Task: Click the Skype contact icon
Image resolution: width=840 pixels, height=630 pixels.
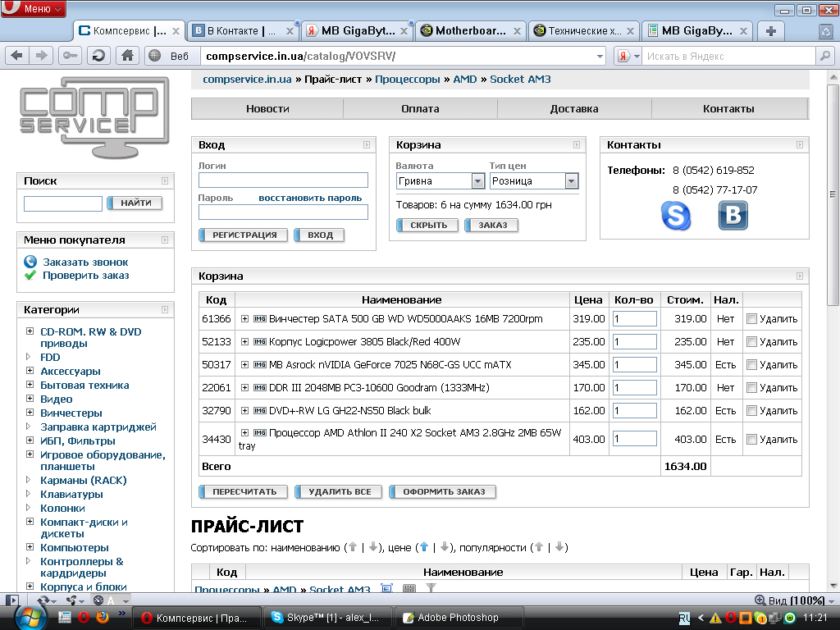Action: (676, 216)
